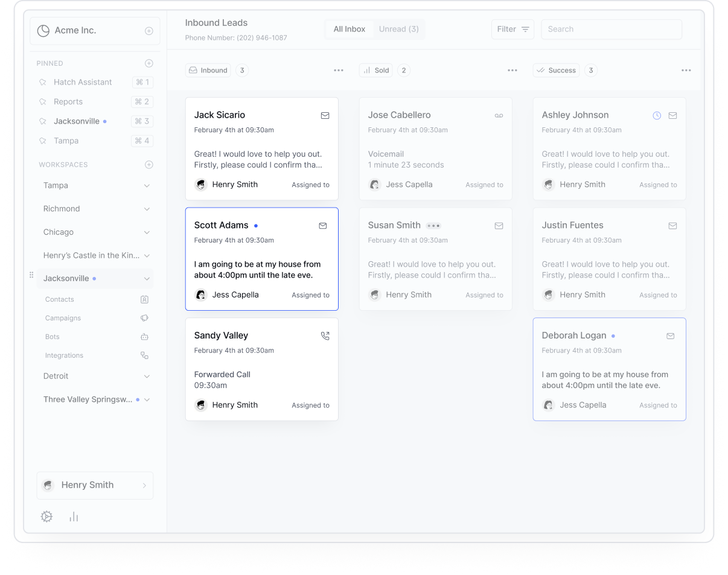Toggle the pin next to Hatch Assistant
This screenshot has height=575, width=728.
(x=43, y=82)
